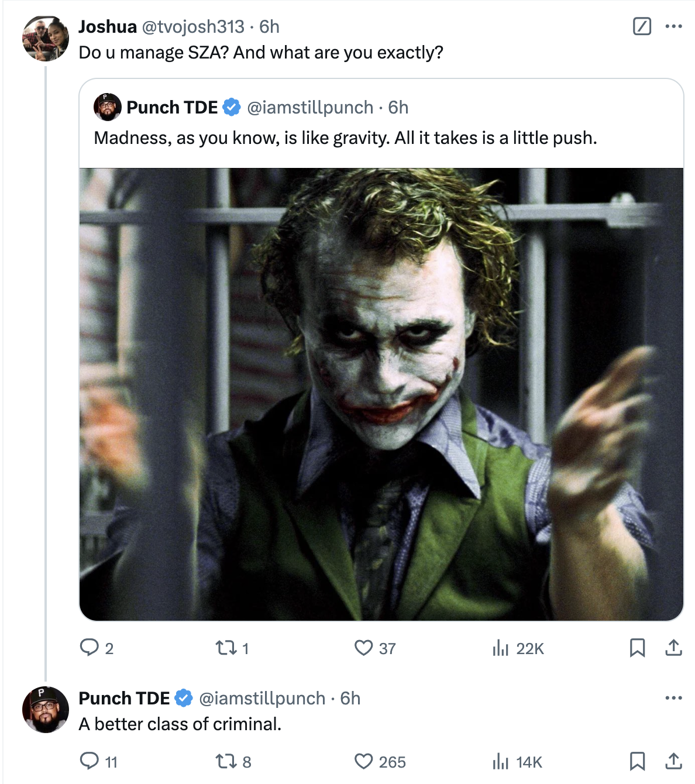Open Joshua's profile via his name

coord(108,26)
